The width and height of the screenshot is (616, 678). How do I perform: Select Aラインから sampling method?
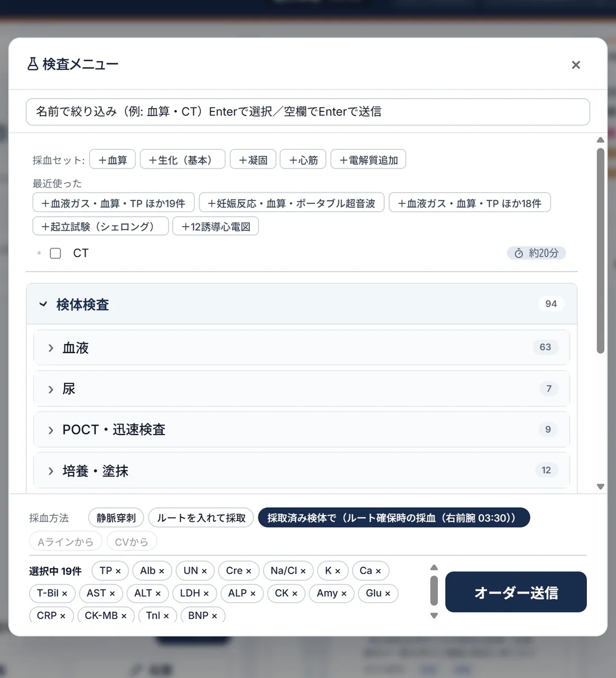[66, 541]
